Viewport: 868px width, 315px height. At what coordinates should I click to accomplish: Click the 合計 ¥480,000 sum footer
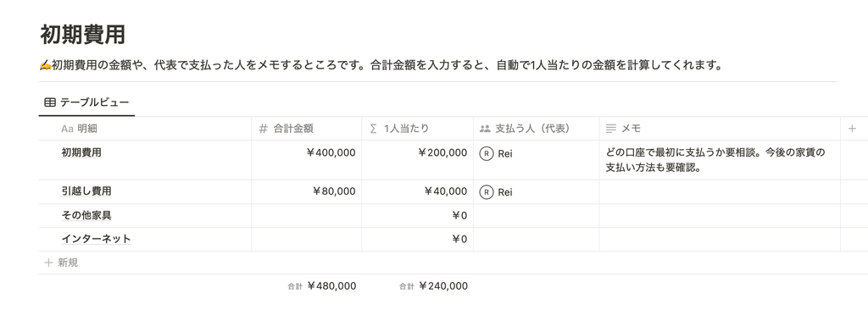(321, 285)
